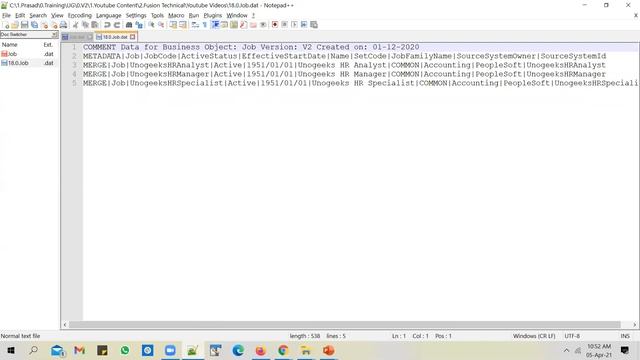Open Zoom from the taskbar
The height and width of the screenshot is (360, 640).
pyautogui.click(x=170, y=350)
